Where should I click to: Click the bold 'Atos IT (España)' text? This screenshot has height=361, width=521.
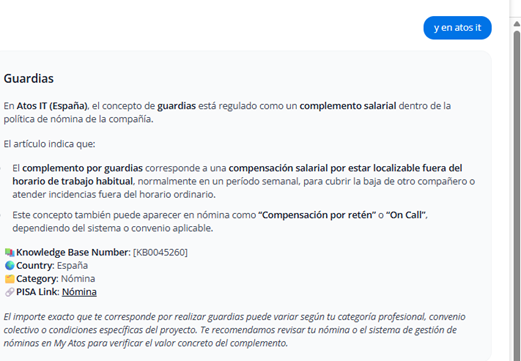[x=52, y=106]
